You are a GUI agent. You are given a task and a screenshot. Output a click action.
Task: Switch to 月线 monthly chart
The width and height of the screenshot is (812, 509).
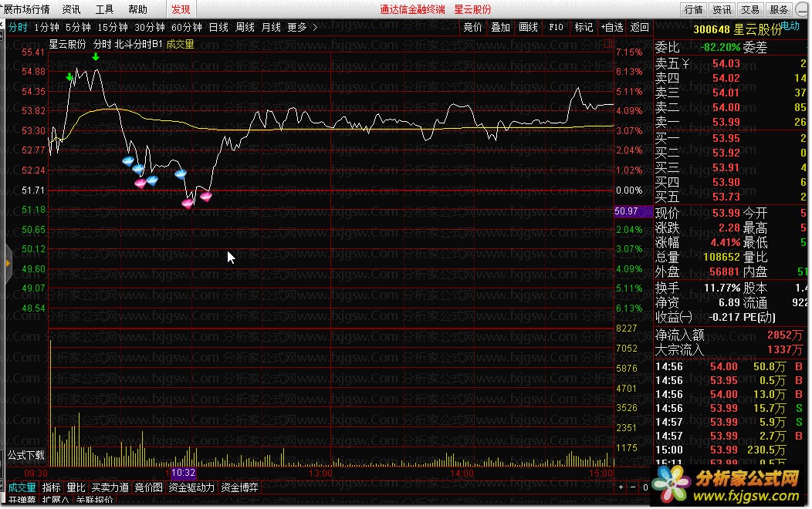[271, 28]
